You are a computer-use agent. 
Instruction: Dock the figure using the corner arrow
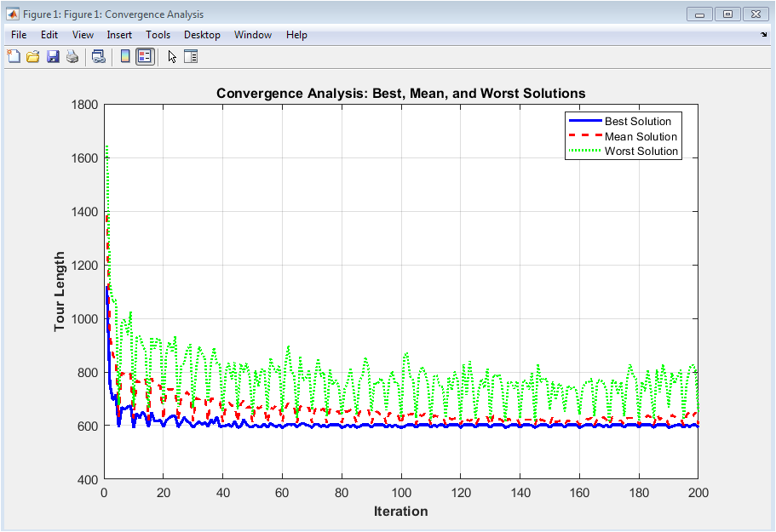763,35
